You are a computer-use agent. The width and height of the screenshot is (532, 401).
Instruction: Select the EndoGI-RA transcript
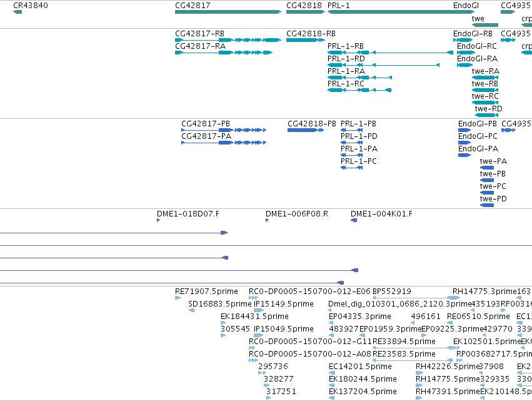point(465,65)
